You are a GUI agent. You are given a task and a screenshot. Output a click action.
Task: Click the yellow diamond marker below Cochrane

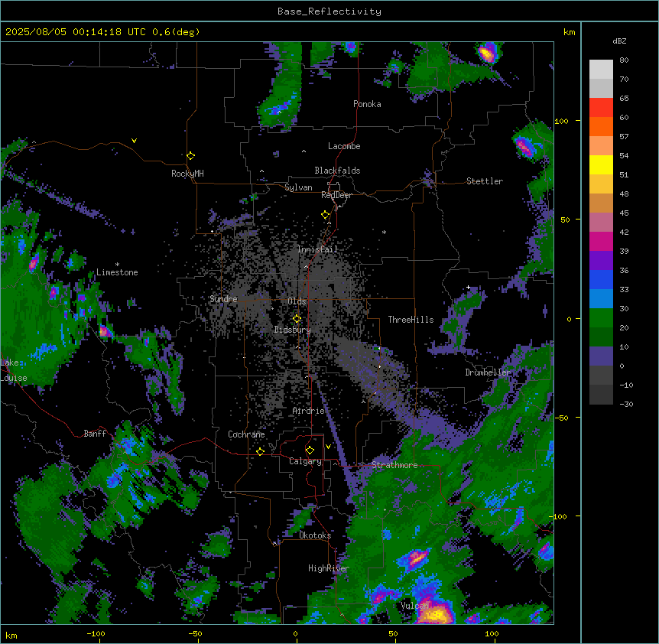click(x=260, y=451)
